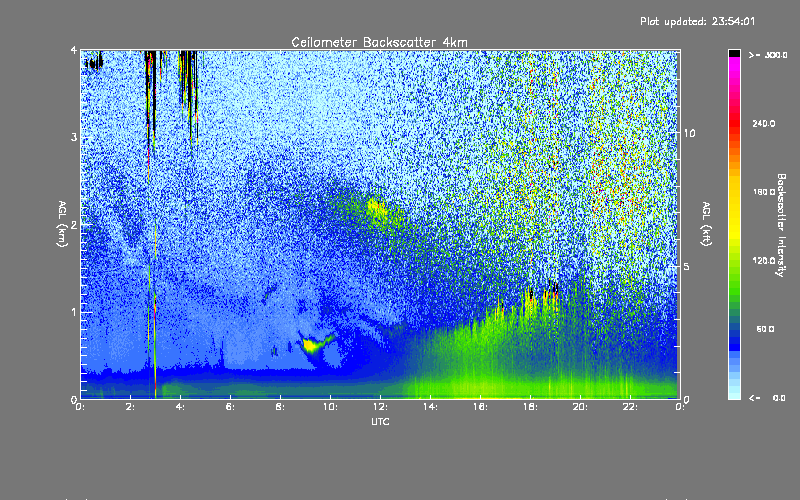Select the '12:' tick on the UTC axis

pyautogui.click(x=381, y=407)
